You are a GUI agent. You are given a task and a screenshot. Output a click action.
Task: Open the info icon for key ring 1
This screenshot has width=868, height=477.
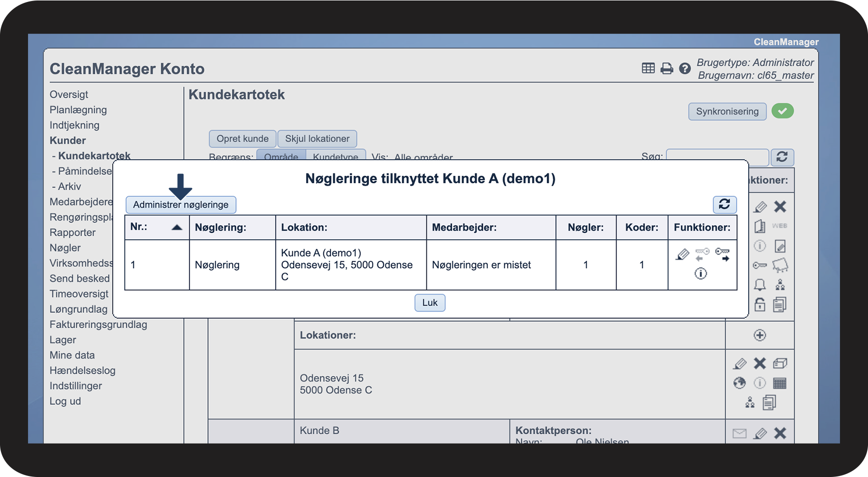point(700,274)
